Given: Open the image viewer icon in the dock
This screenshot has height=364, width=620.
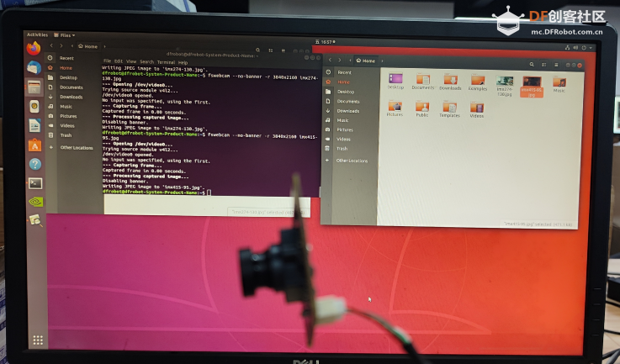Looking at the screenshot, I should pos(35,220).
